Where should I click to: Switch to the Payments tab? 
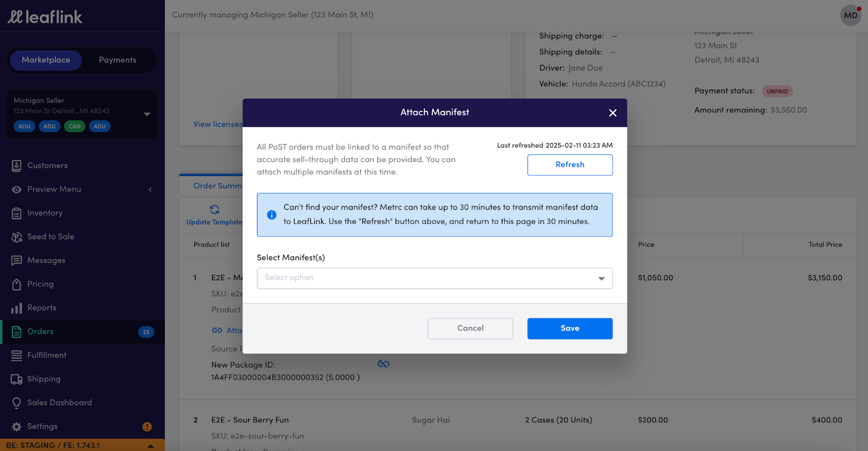tap(118, 60)
